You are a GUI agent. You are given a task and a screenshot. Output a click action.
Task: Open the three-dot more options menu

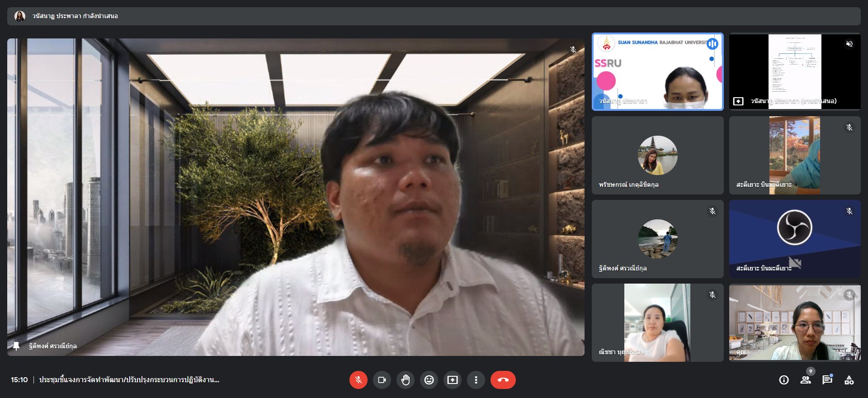476,380
